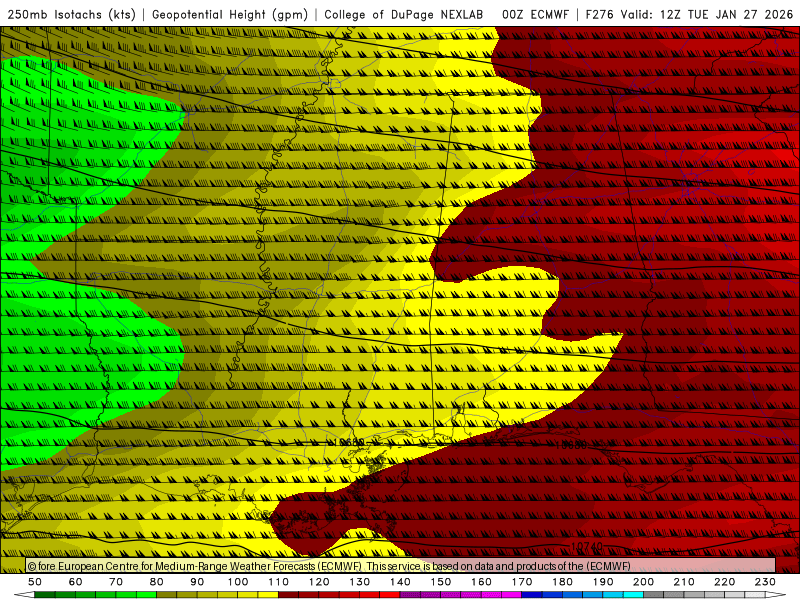Click the color bar label "100"
Image resolution: width=800 pixels, height=600 pixels.
(238, 582)
